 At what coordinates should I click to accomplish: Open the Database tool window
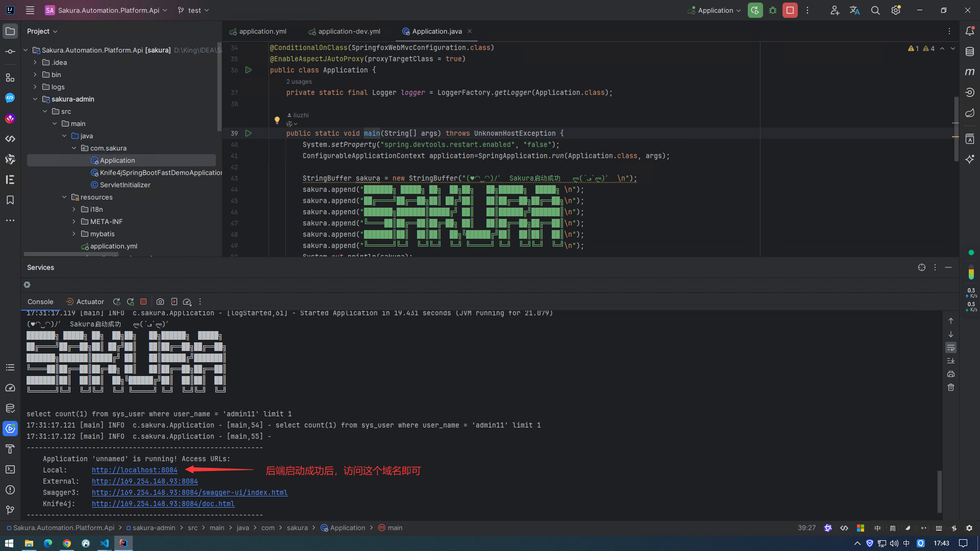point(970,52)
